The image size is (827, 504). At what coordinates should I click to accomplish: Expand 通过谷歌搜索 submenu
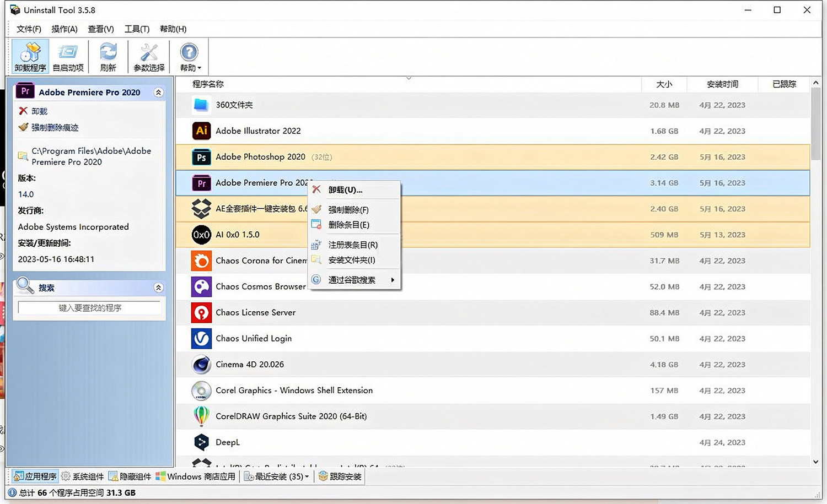(355, 280)
